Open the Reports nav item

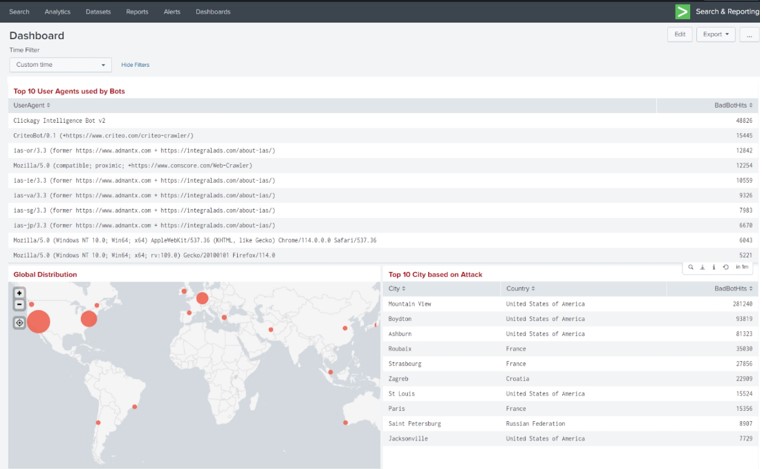click(x=137, y=12)
